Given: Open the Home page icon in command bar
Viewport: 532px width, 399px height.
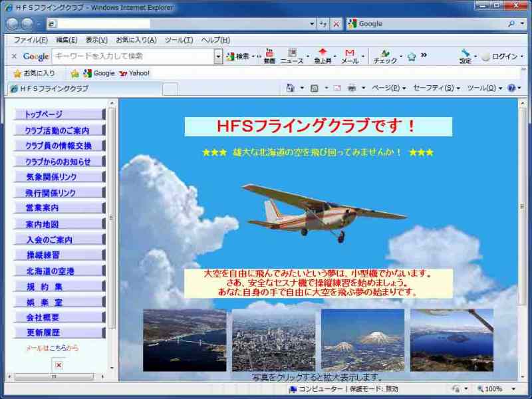Looking at the screenshot, I should coord(290,88).
